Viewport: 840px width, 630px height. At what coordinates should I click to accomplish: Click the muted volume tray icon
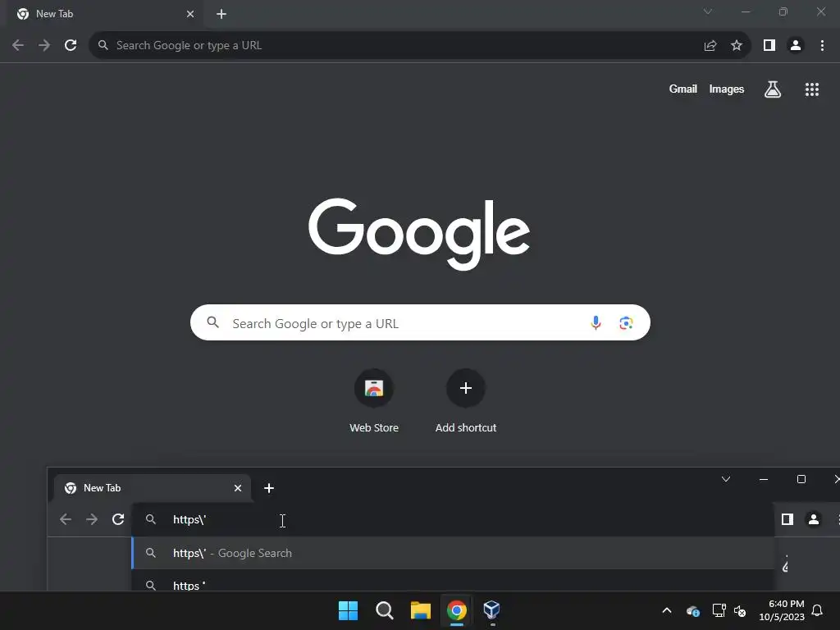tap(741, 610)
